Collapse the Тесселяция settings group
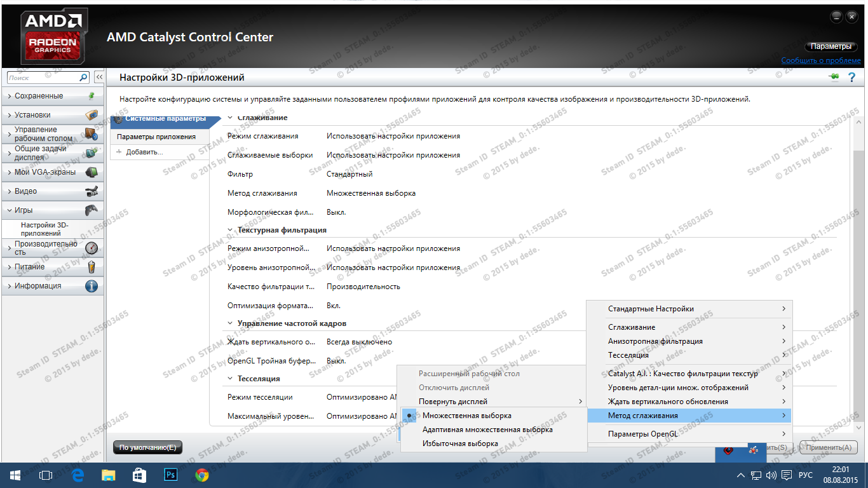Image resolution: width=868 pixels, height=488 pixels. coord(231,379)
